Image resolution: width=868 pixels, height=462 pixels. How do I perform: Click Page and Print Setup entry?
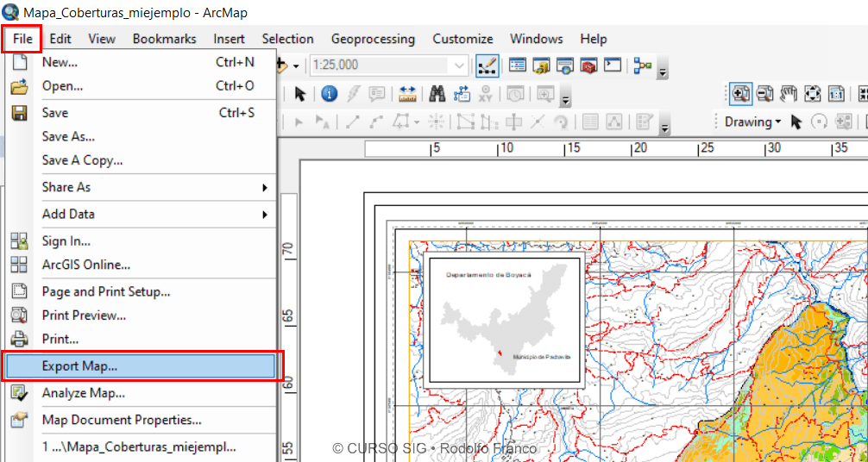point(106,292)
